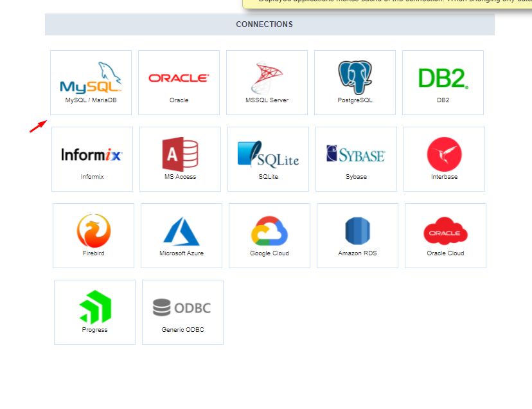Choose the Sybase connection
The width and height of the screenshot is (532, 409).
click(356, 159)
